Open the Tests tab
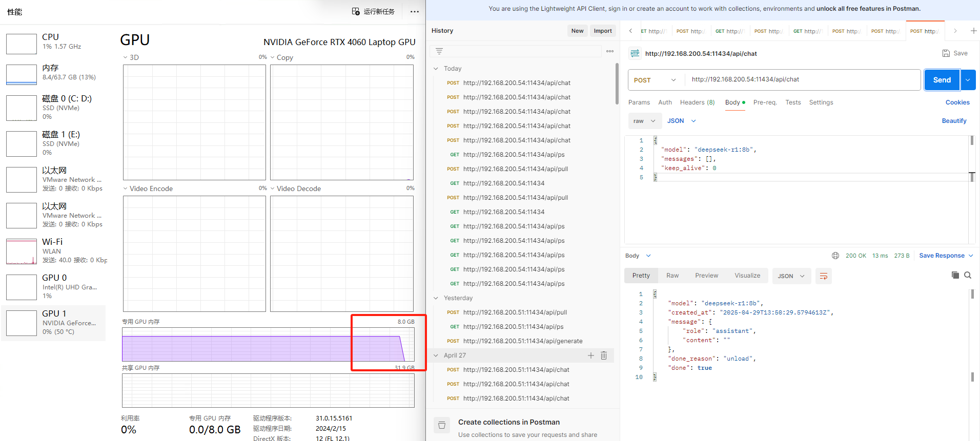 coord(793,102)
